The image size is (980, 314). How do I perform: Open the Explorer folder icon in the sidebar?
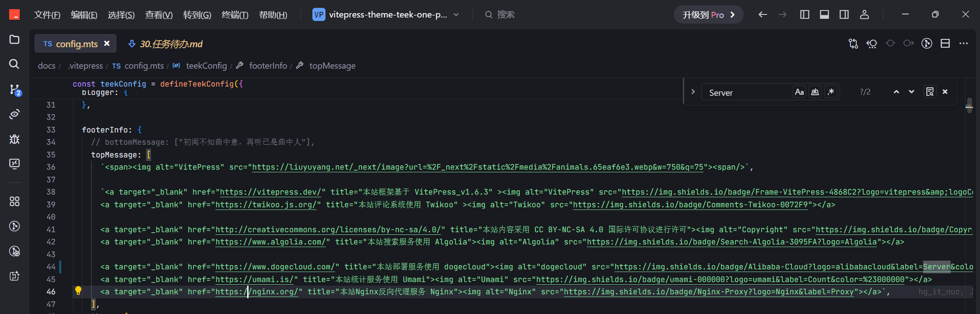pyautogui.click(x=14, y=39)
